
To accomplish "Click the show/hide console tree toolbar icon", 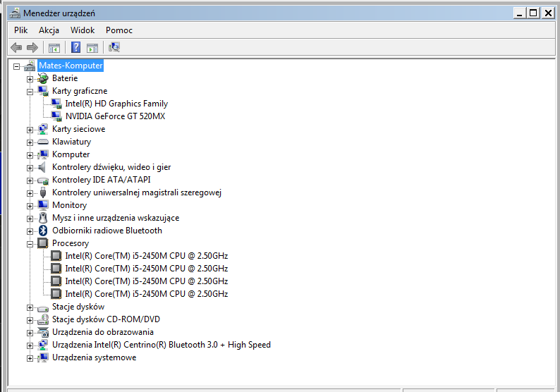I will pos(54,47).
